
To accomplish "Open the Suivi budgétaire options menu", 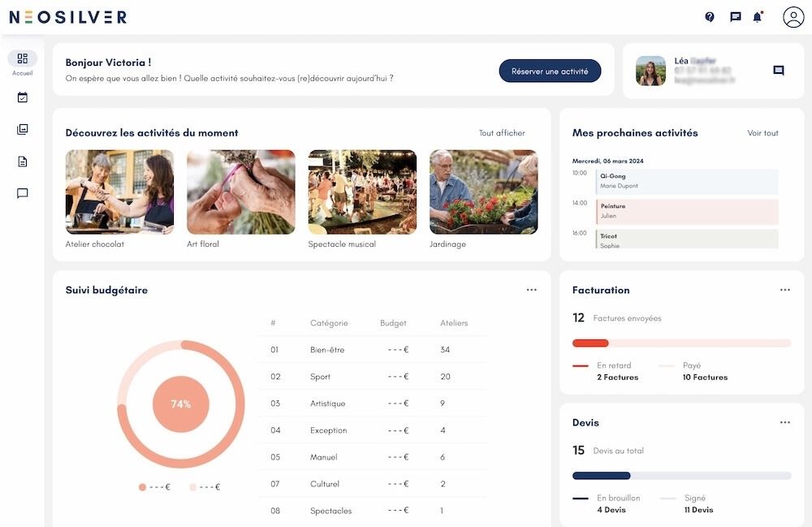I will tap(532, 288).
